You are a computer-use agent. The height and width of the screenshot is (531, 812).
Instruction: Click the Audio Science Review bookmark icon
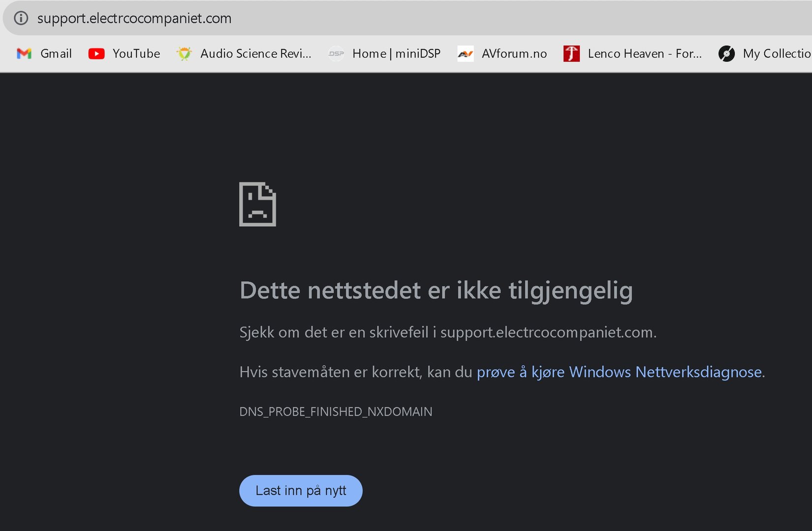tap(185, 54)
